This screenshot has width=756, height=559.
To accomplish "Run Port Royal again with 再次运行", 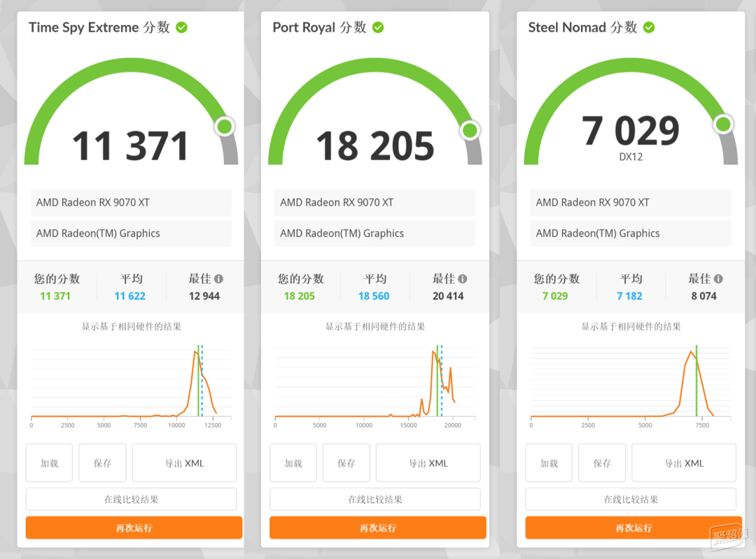I will pyautogui.click(x=378, y=528).
